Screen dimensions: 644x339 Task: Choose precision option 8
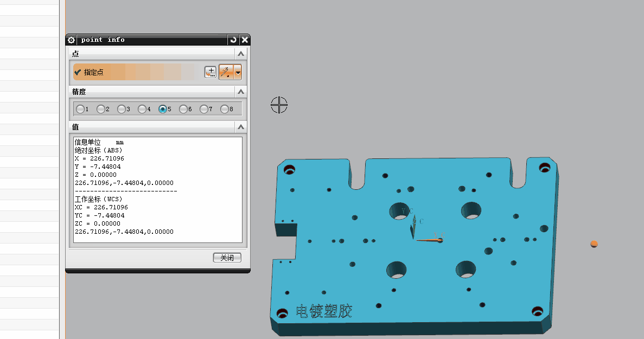[x=225, y=109]
